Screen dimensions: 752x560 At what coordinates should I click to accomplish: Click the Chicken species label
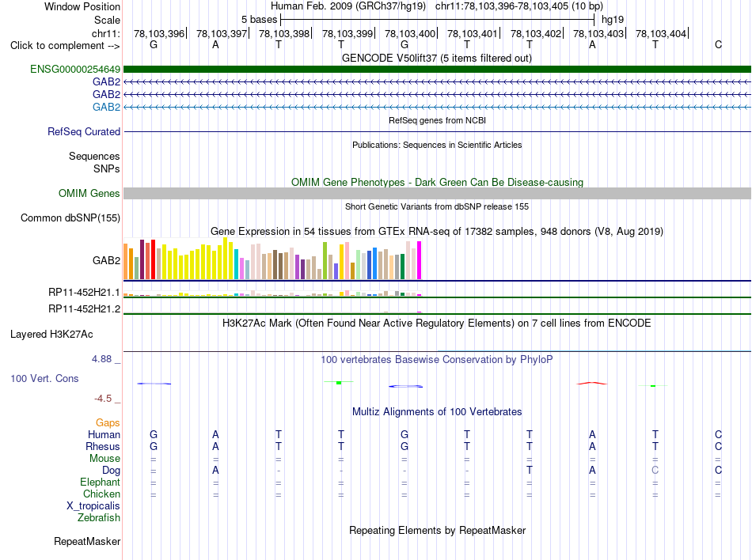click(x=101, y=494)
